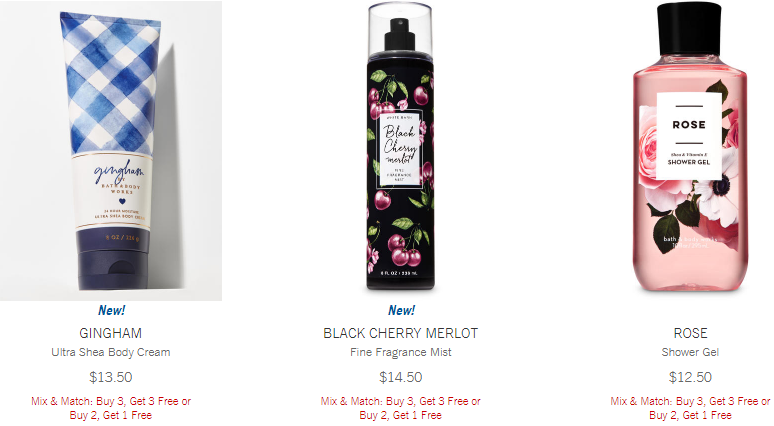Viewport: 774px width, 426px height.
Task: Open the Rose shower gel bottle image
Action: click(x=690, y=147)
